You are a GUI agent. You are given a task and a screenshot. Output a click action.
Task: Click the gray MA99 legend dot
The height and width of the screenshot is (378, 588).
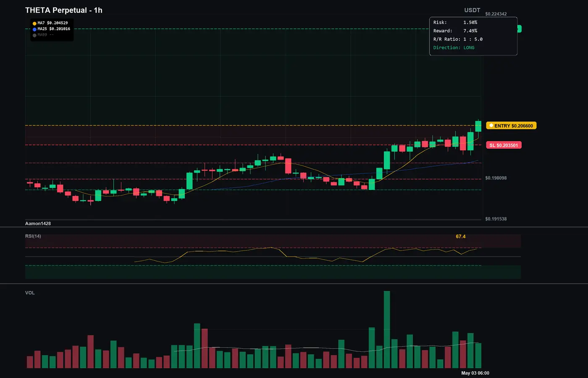tap(34, 35)
